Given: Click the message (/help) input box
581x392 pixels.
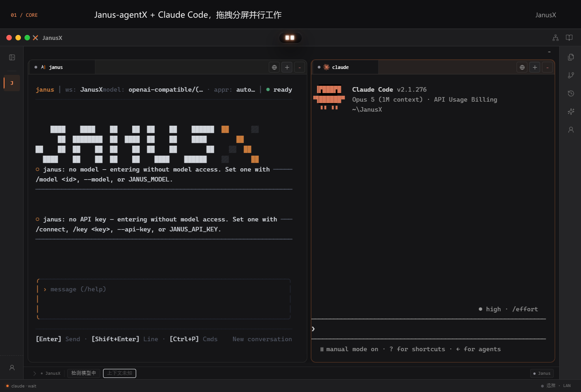Looking at the screenshot, I should click(x=164, y=299).
